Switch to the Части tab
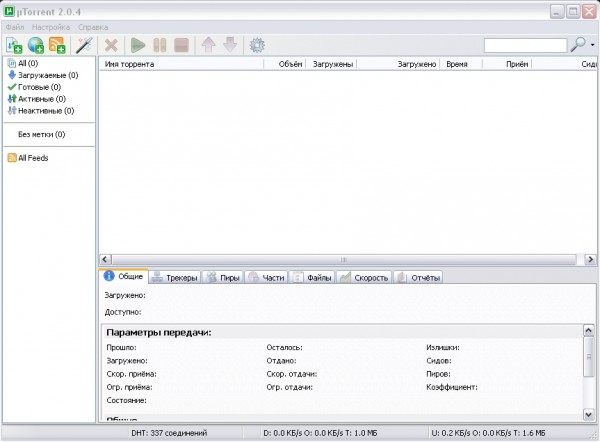 pyautogui.click(x=266, y=278)
